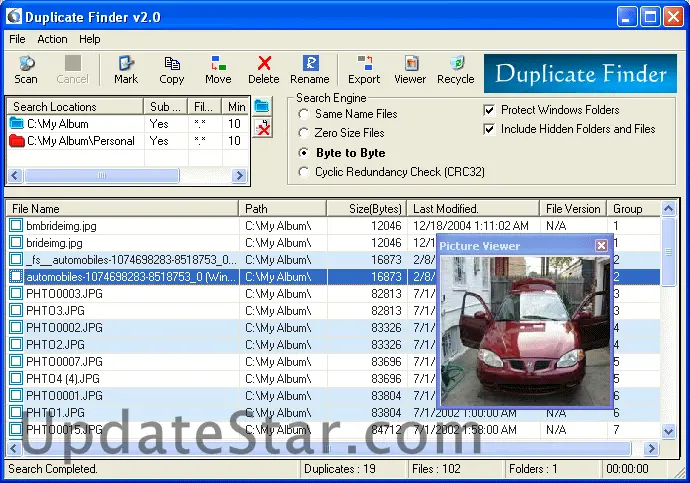Screen dimensions: 690x483
Task: Select the PHTO0015.JPG file name
Action: (x=64, y=430)
